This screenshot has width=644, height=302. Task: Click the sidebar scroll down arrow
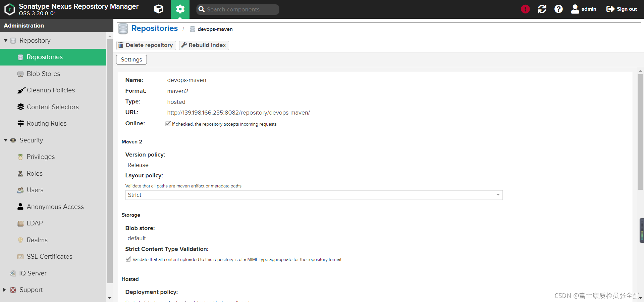[x=110, y=298]
